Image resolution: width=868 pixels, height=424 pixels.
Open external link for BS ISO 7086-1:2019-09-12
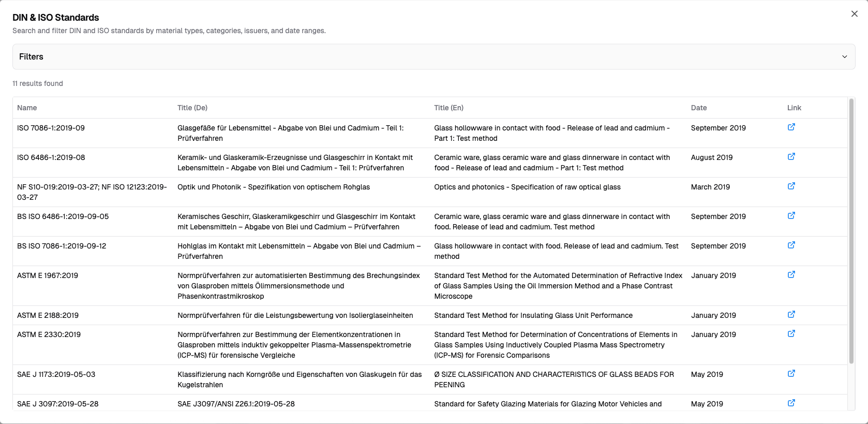[791, 245]
